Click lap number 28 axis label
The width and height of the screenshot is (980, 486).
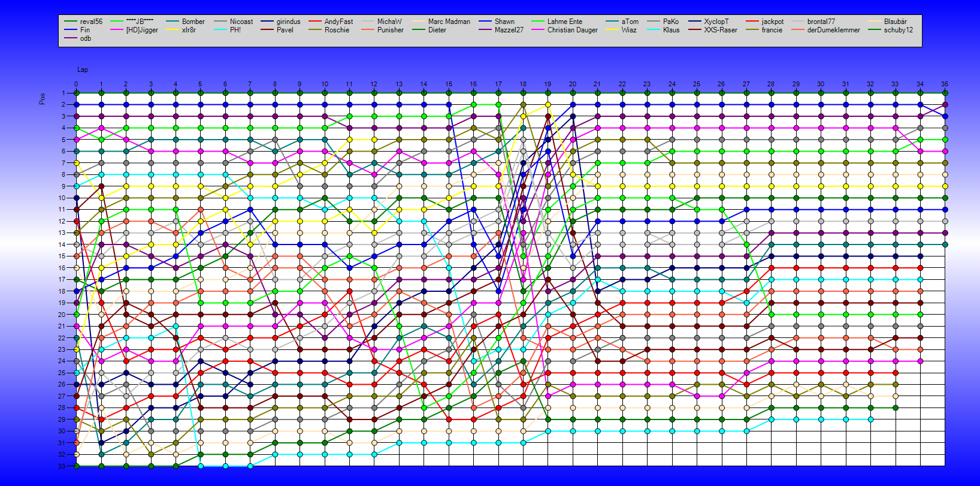click(771, 84)
